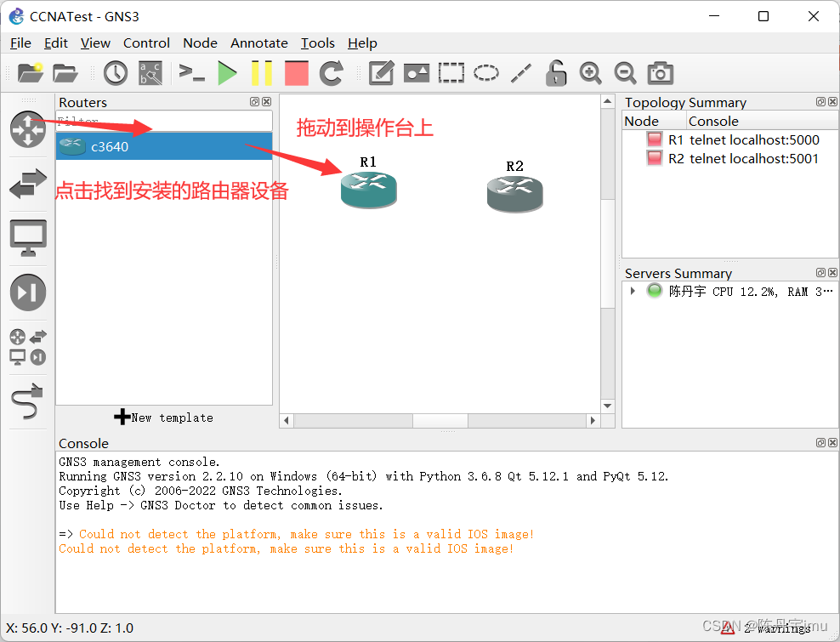Close the Topology Summary panel
The image size is (840, 642).
coord(832,101)
